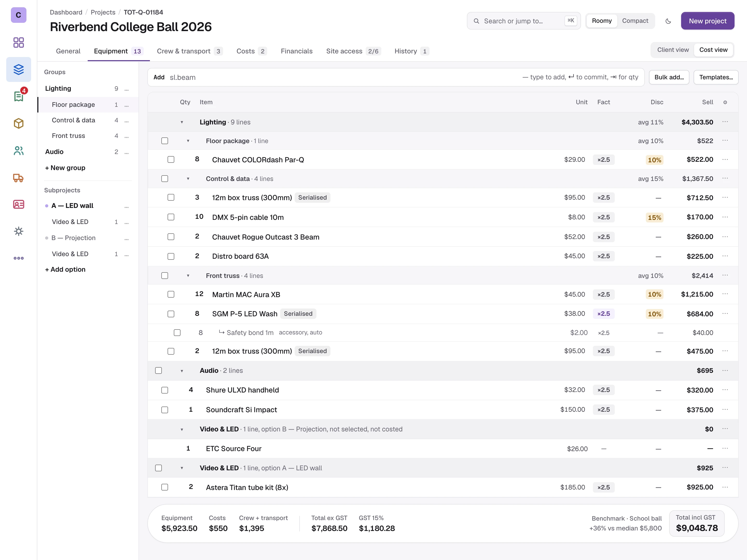Open the dashboard grid icon in sidebar
The height and width of the screenshot is (560, 747).
coord(19,43)
